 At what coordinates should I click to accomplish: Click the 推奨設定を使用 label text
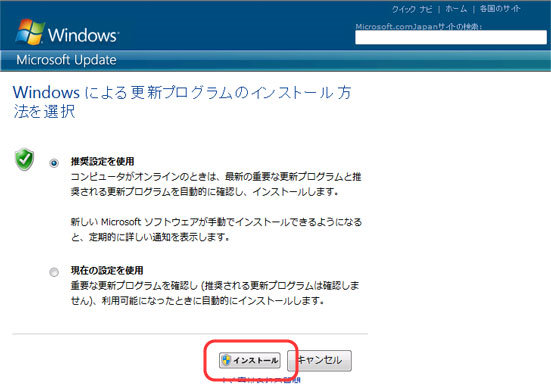click(103, 161)
